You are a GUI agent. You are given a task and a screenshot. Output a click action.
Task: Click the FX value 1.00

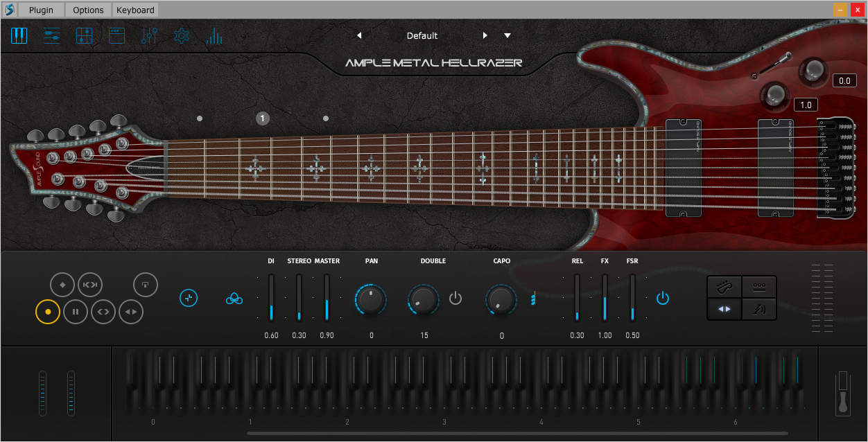point(605,336)
